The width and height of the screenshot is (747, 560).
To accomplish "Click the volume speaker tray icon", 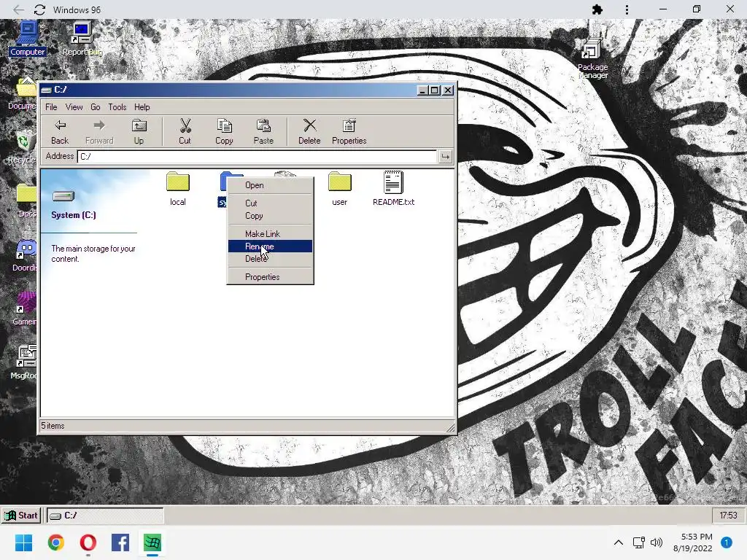I will 657,542.
